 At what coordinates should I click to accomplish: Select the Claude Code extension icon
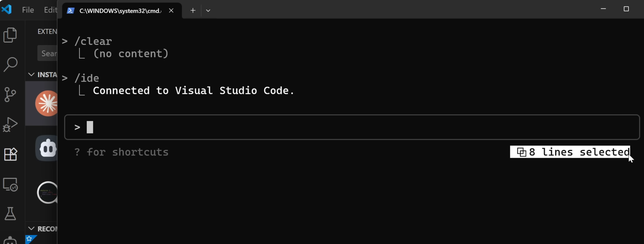click(47, 103)
